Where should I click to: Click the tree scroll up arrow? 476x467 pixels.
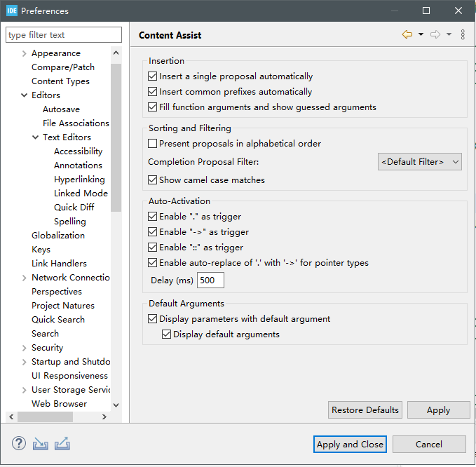116,53
